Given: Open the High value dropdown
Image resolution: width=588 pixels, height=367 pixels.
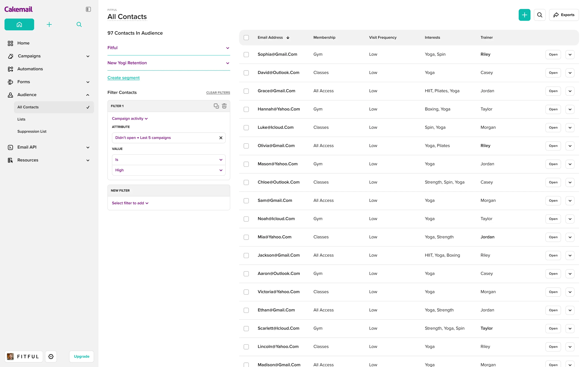Looking at the screenshot, I should pos(169,170).
